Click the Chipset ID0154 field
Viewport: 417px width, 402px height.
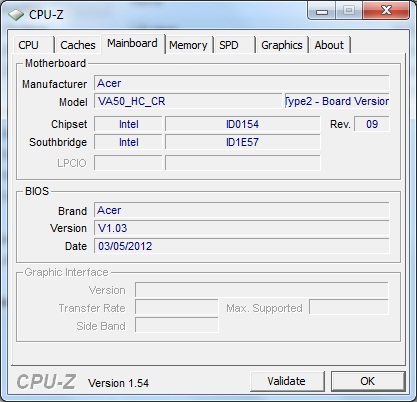pos(243,124)
